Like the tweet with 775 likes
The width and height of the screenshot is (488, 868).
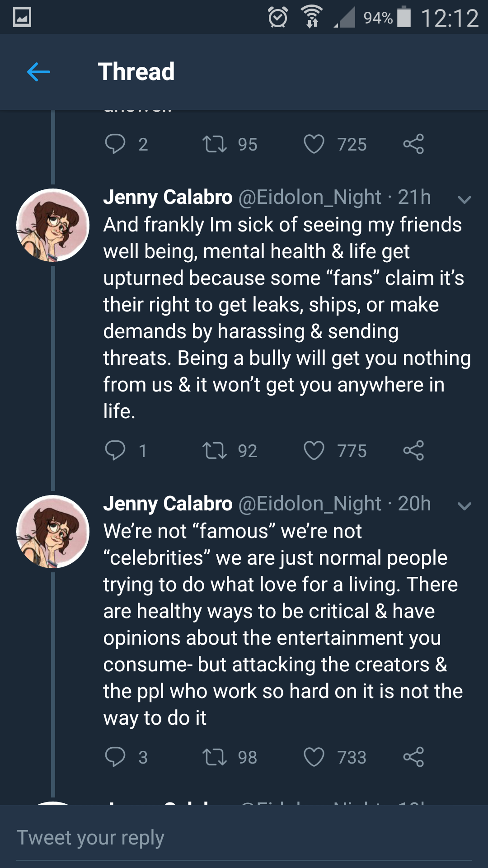pos(314,450)
